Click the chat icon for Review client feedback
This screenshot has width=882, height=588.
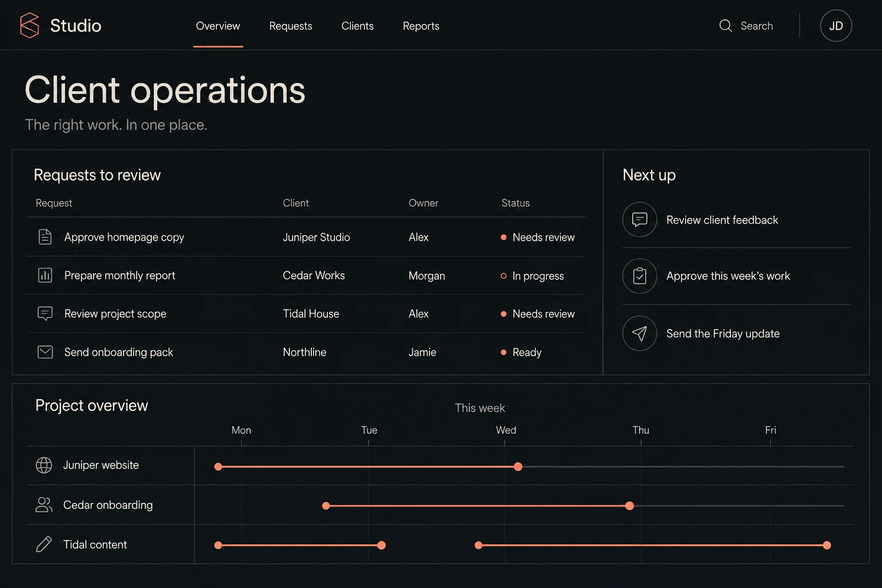pos(640,219)
